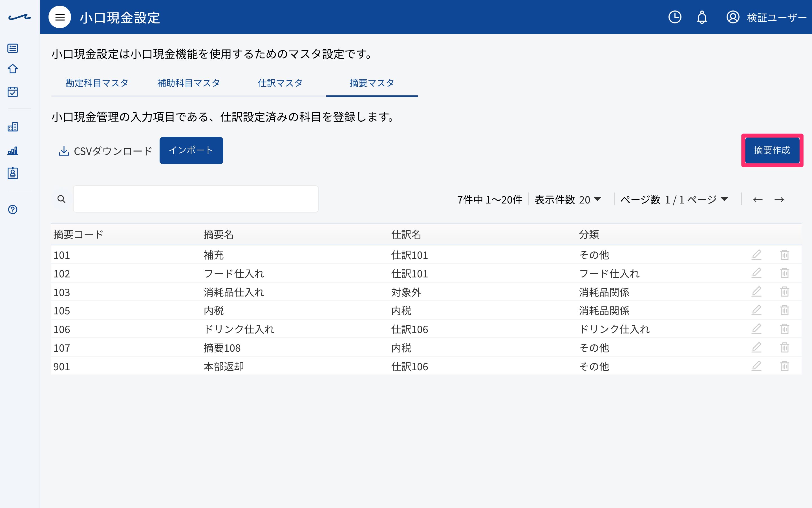This screenshot has width=812, height=508.
Task: Select the 摘要マスタ tab
Action: (372, 83)
